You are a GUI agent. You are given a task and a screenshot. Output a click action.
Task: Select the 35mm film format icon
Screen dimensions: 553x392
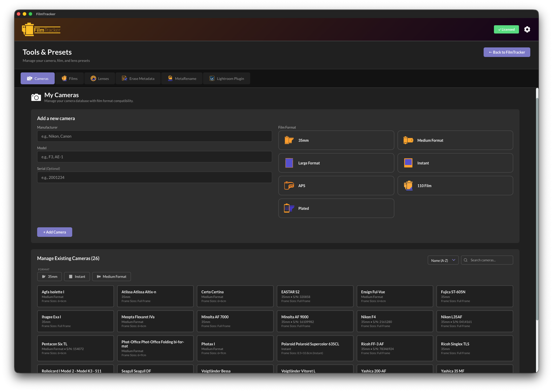[x=289, y=140]
